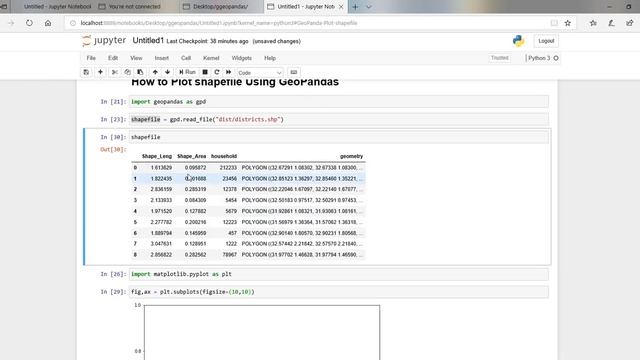Click the Jupyter logo

pyautogui.click(x=104, y=41)
